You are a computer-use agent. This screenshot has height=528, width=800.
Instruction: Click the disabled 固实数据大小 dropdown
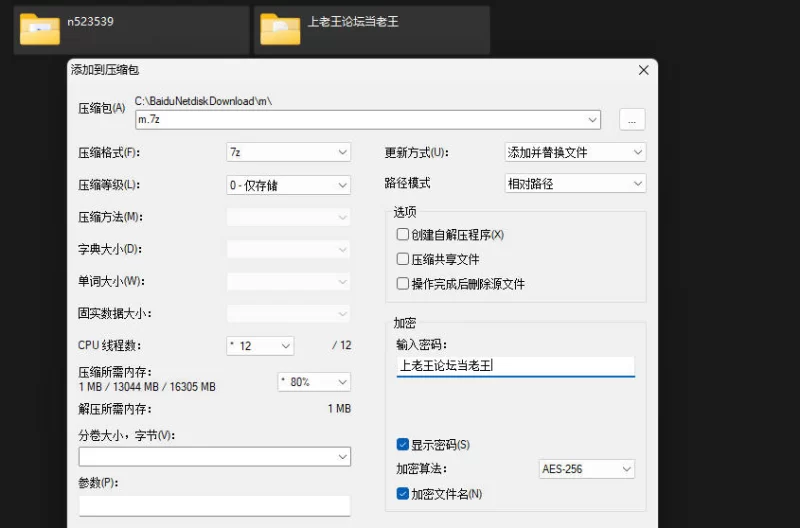tap(288, 314)
